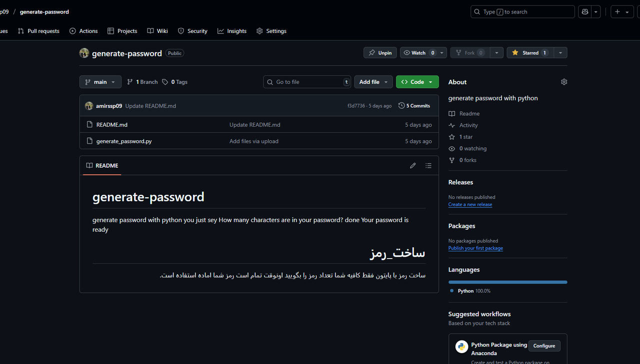This screenshot has width=640, height=364.
Task: Click Publish your first package link
Action: [x=475, y=248]
